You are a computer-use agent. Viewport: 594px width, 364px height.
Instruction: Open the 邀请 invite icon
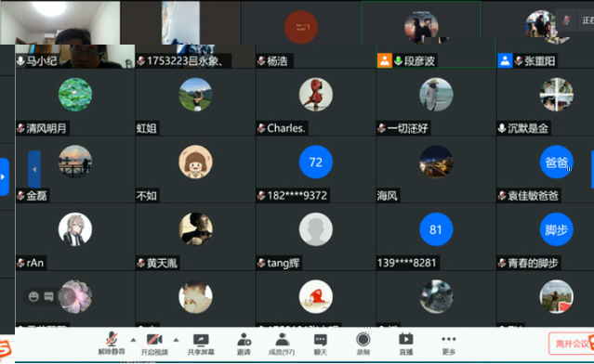244,344
